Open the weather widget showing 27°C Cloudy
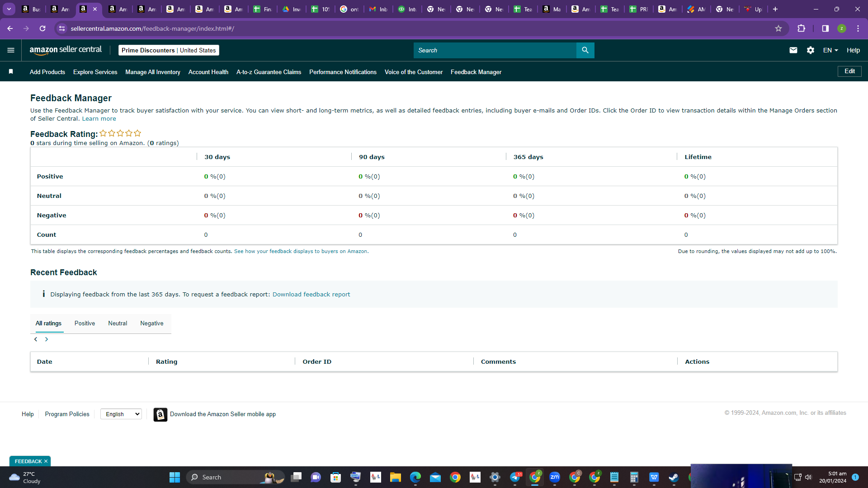This screenshot has width=868, height=488. click(25, 477)
